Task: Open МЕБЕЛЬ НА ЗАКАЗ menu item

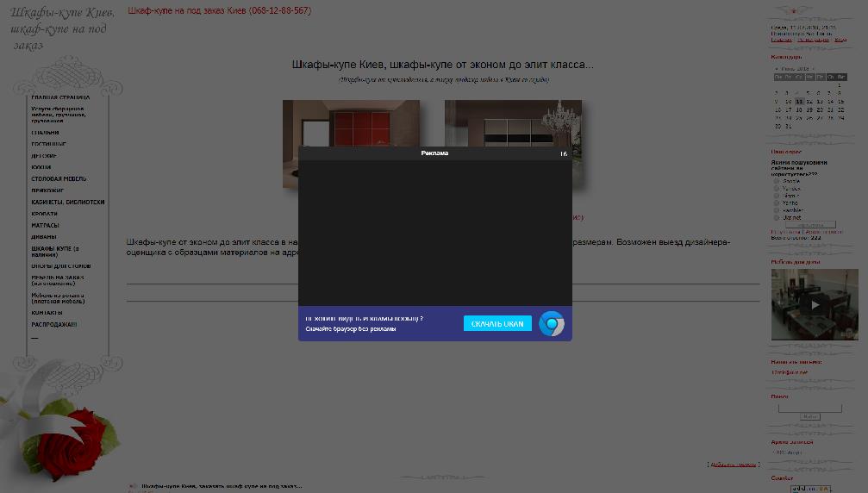Action: click(58, 280)
